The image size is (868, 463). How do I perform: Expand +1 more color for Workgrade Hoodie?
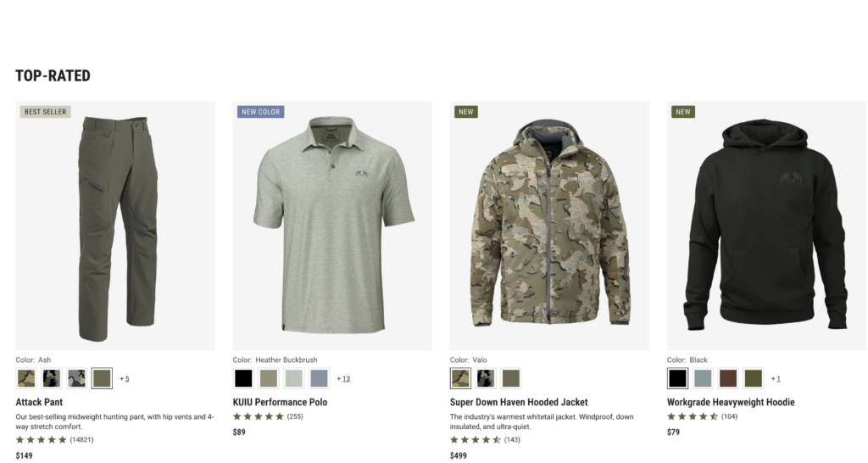[x=776, y=379]
